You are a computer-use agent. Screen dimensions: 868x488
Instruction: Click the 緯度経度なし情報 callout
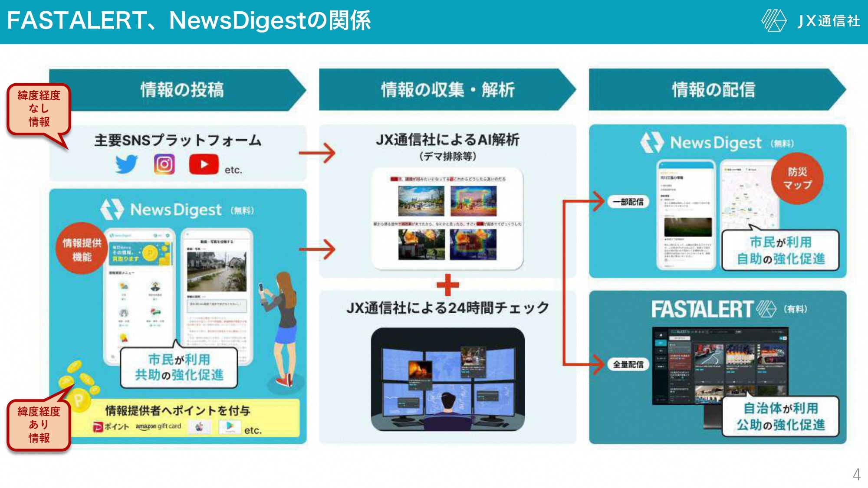pyautogui.click(x=39, y=108)
